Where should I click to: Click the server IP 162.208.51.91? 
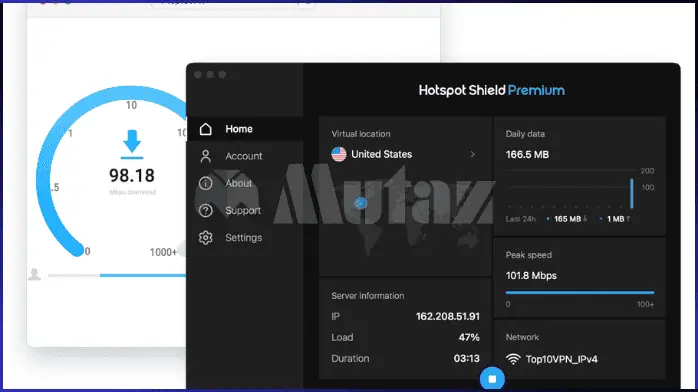click(x=448, y=316)
